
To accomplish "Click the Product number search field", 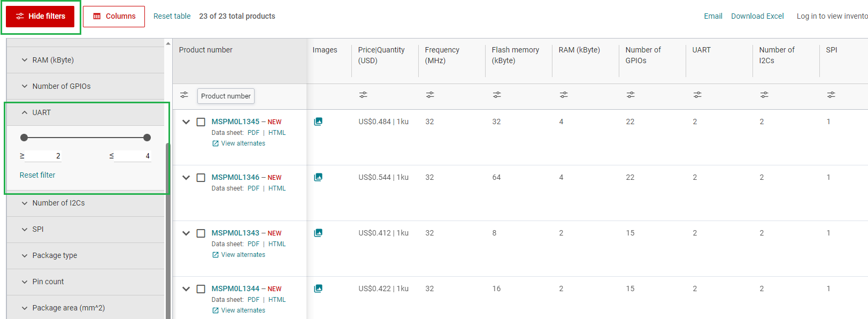I will tap(226, 96).
